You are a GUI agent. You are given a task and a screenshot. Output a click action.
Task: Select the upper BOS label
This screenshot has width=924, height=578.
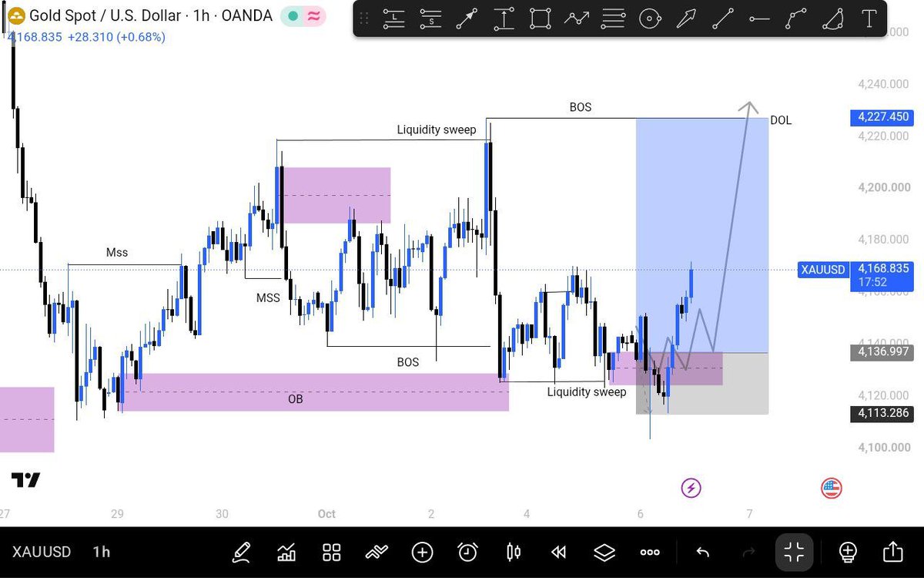[x=581, y=107]
